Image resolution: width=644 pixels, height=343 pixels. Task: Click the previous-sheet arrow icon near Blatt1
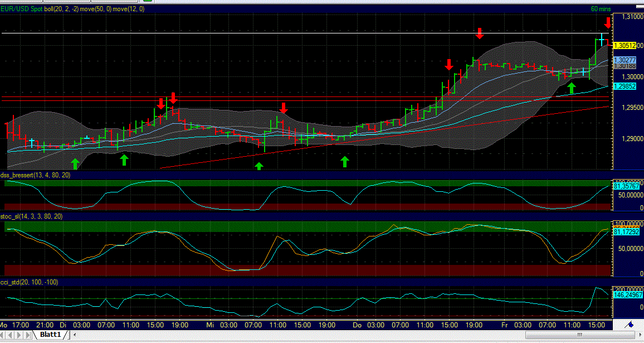[x=9, y=335]
